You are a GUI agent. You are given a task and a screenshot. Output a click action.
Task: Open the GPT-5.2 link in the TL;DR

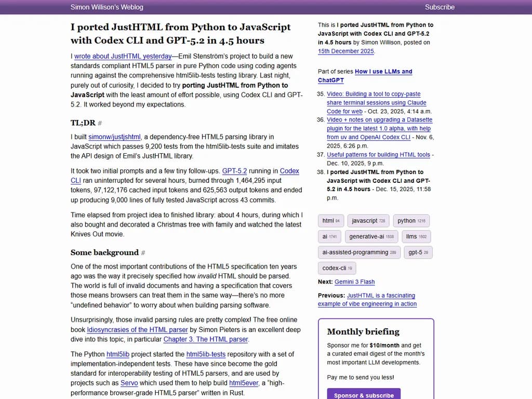point(235,170)
